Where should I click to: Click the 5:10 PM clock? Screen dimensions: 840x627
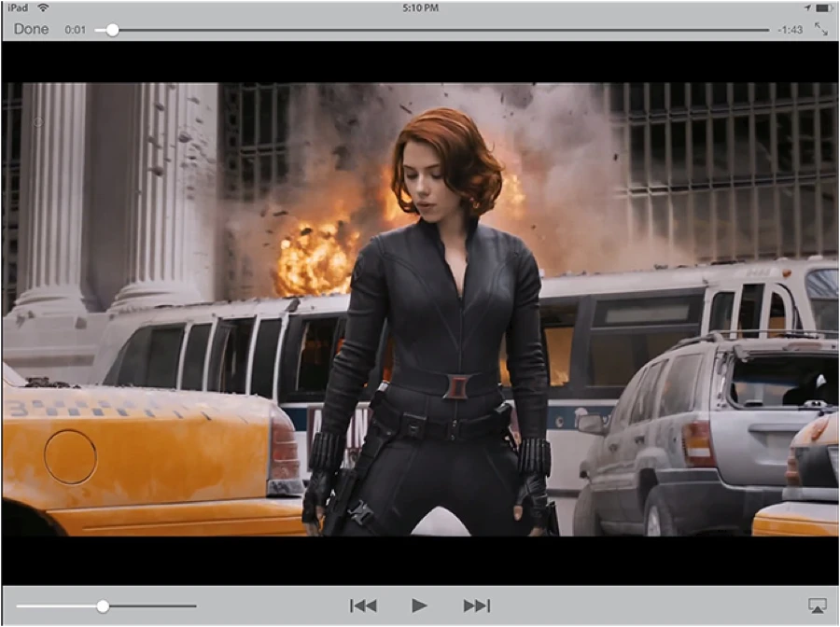(x=421, y=8)
